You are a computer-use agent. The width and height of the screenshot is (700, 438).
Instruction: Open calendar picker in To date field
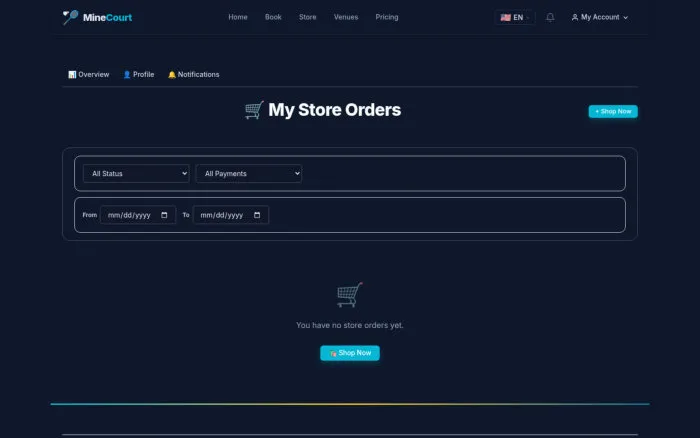click(x=257, y=215)
